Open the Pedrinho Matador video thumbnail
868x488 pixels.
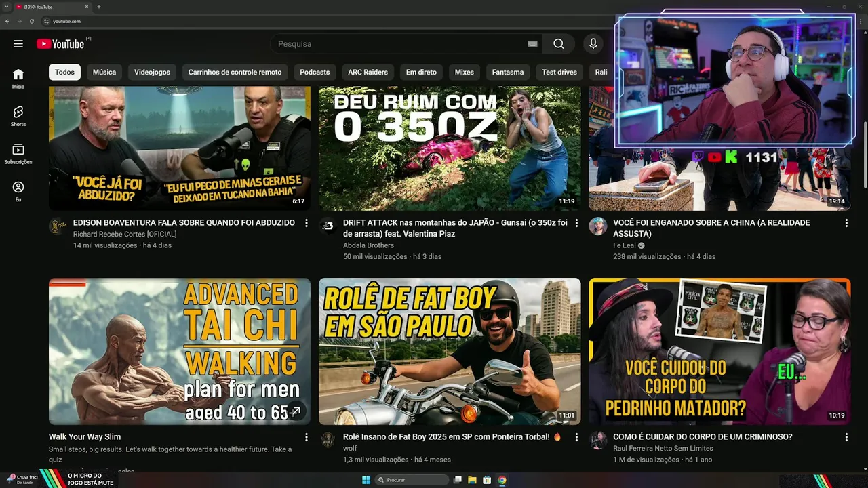coord(719,351)
